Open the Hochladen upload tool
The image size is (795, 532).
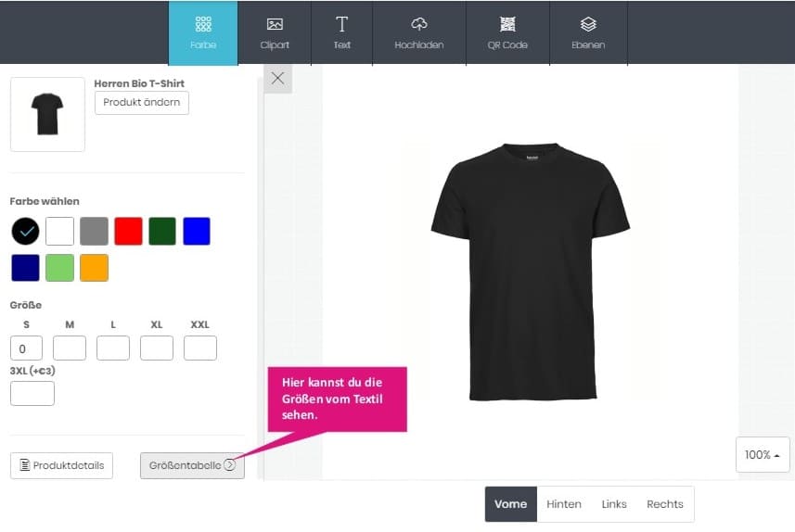click(418, 32)
